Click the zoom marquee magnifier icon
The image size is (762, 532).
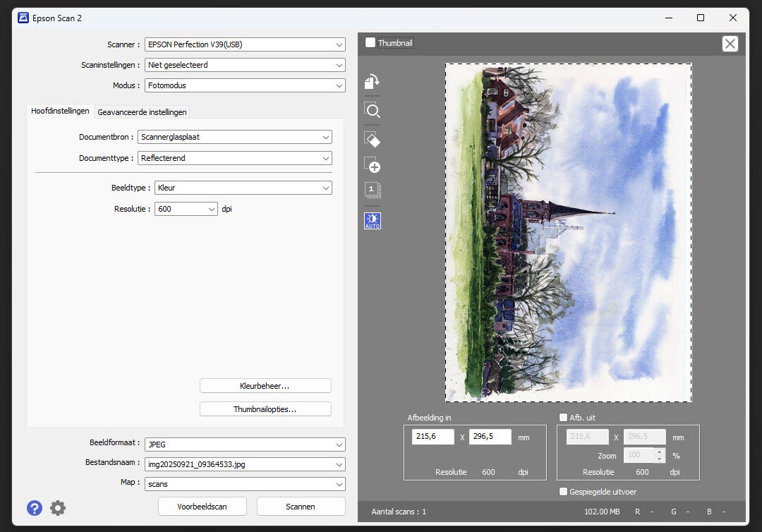(x=372, y=110)
